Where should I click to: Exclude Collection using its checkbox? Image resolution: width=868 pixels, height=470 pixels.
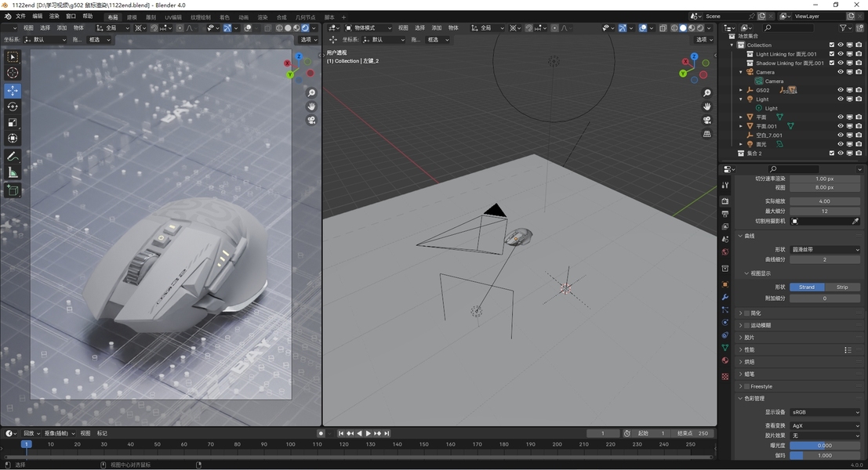[831, 45]
